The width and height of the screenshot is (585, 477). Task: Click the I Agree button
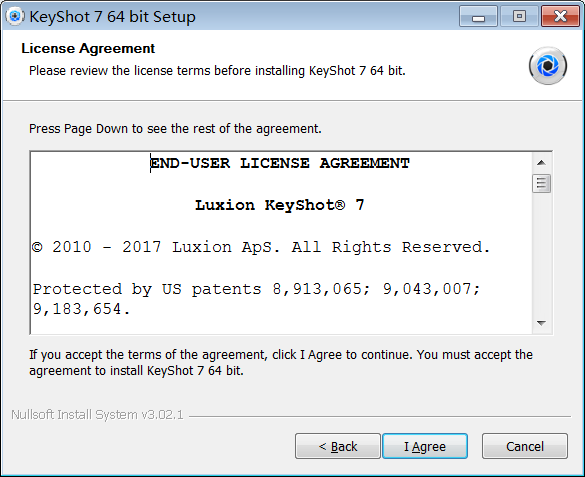[425, 446]
